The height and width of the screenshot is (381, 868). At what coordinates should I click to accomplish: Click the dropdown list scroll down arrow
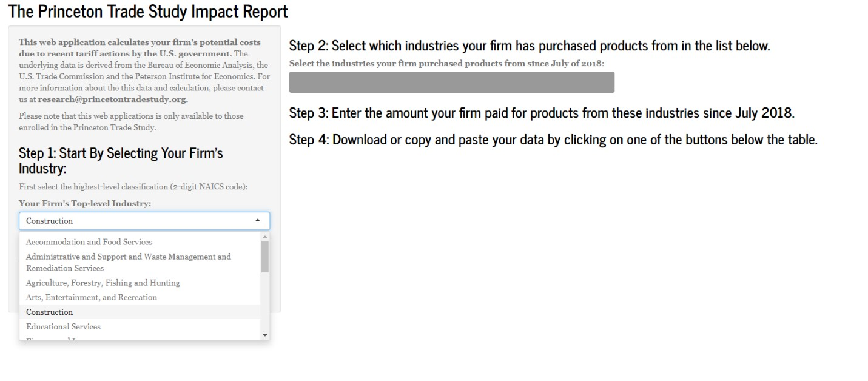(264, 335)
